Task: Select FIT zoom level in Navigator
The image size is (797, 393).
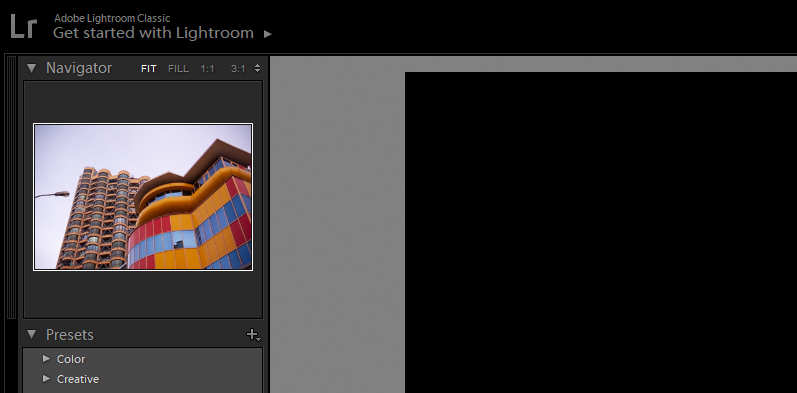Action: click(149, 69)
